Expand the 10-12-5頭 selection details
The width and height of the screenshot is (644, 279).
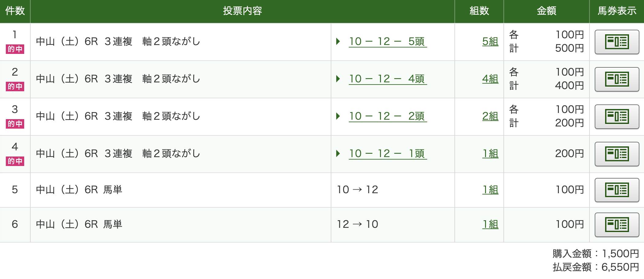click(387, 41)
